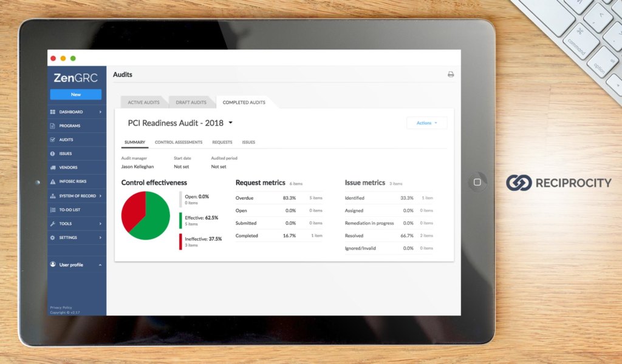
Task: Expand the PCI Readiness Audit 2018 selector
Action: click(230, 123)
